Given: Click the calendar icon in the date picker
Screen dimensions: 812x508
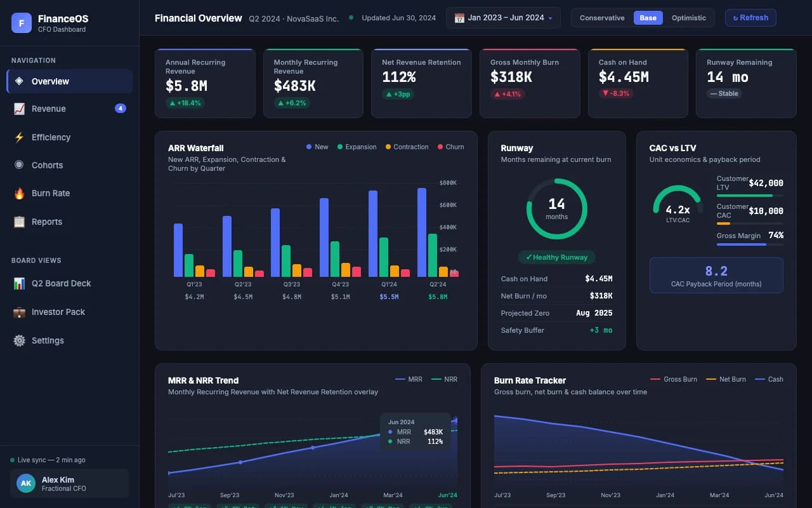Looking at the screenshot, I should click(x=459, y=18).
